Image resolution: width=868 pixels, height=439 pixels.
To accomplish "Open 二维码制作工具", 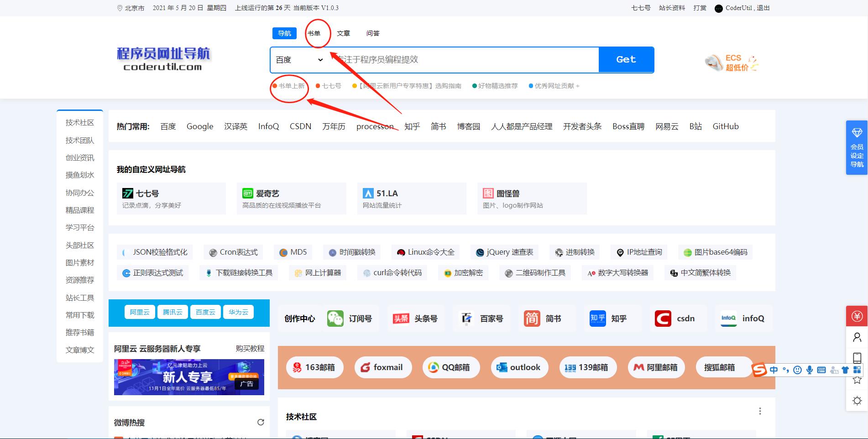I will click(x=535, y=272).
